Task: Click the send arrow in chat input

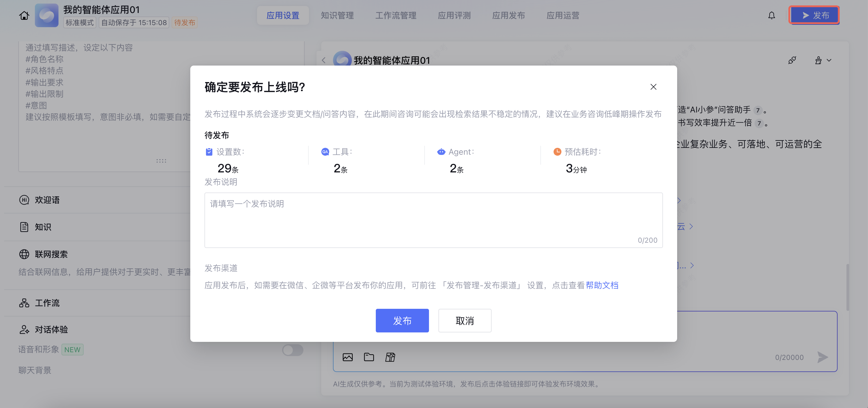Action: click(822, 357)
